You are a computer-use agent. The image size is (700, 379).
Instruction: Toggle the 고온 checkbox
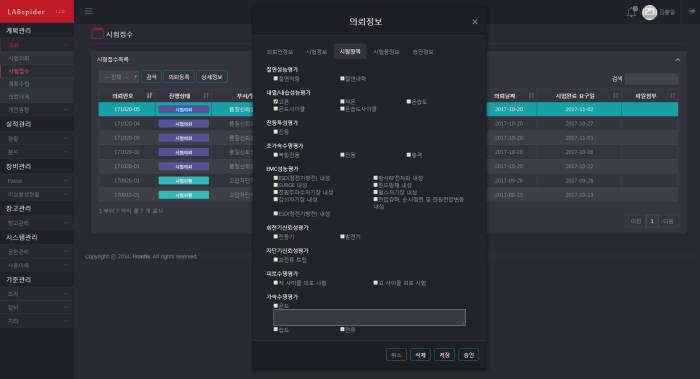(x=276, y=102)
